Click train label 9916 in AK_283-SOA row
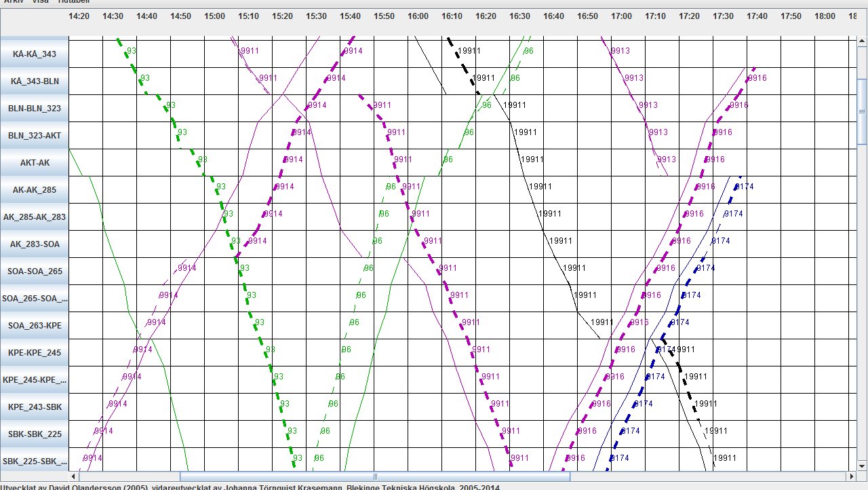 pyautogui.click(x=681, y=241)
